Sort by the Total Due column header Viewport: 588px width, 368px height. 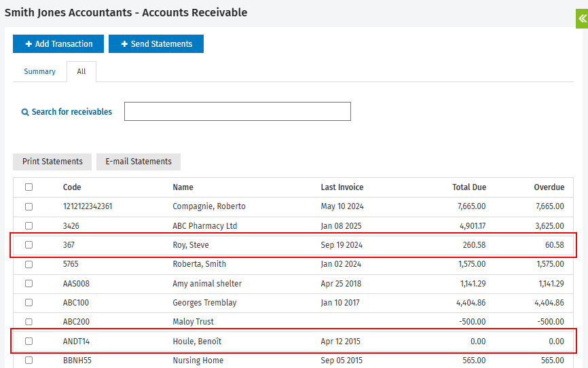(x=469, y=187)
